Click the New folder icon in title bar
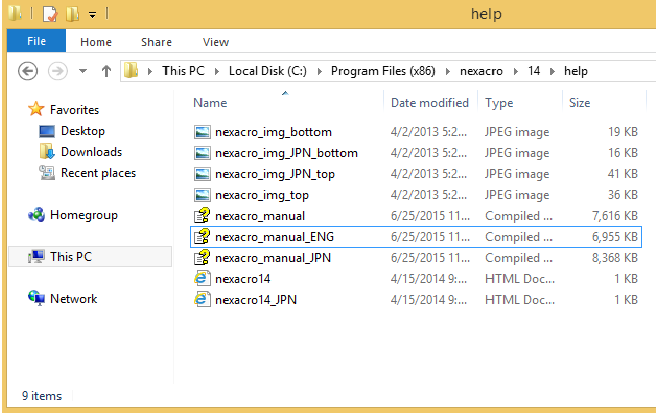 point(72,14)
